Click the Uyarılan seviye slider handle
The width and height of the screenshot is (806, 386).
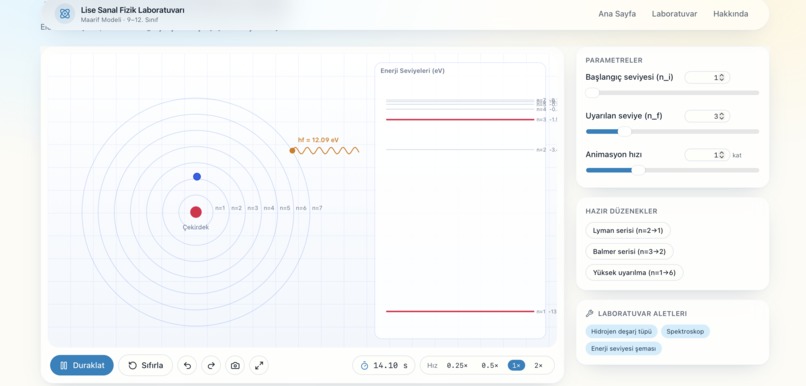tap(625, 132)
